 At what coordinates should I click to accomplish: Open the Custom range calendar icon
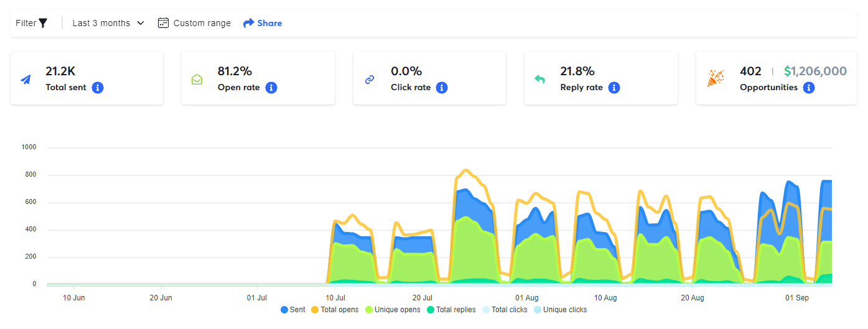[163, 23]
